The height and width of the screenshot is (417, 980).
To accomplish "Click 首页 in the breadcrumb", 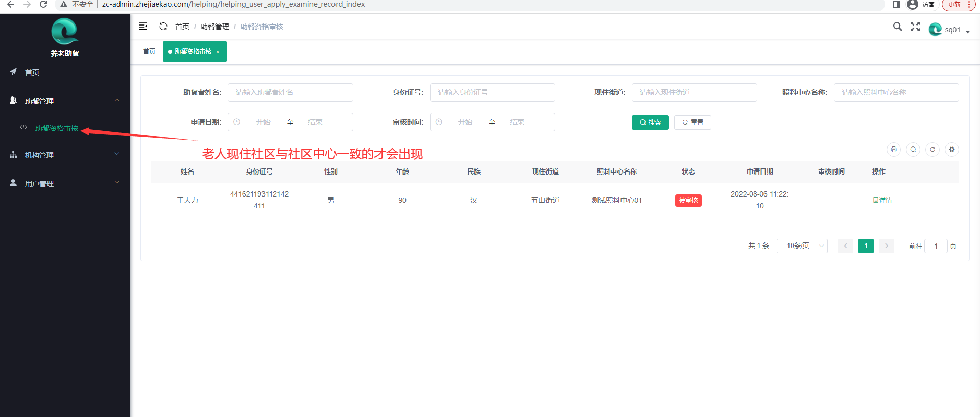I will (182, 27).
